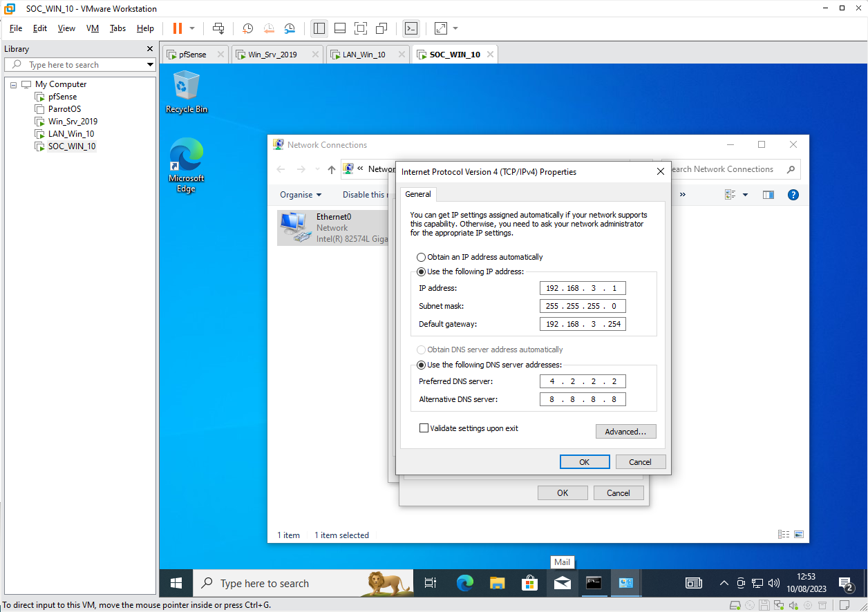868x612 pixels.
Task: Open the VM menu
Action: [93, 28]
